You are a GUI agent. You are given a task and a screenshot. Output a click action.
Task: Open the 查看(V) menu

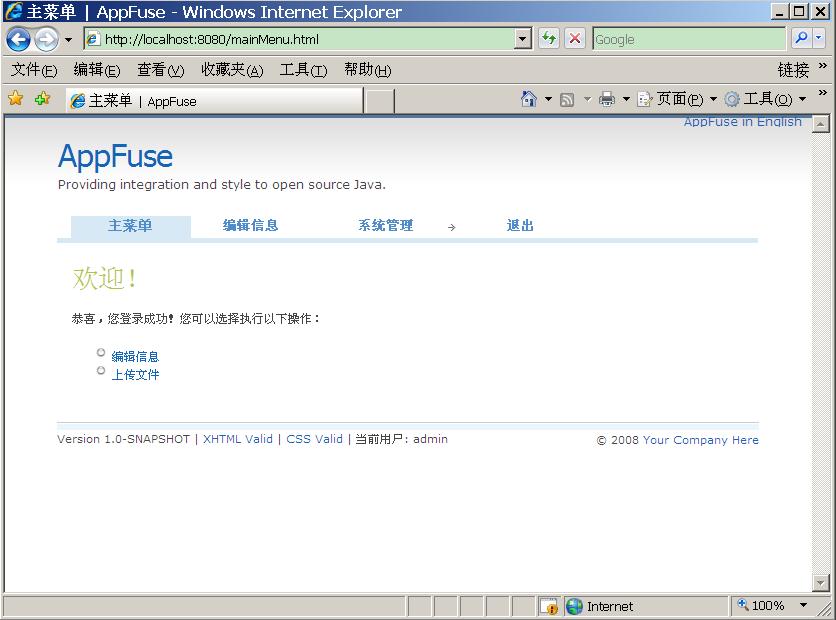(x=160, y=70)
